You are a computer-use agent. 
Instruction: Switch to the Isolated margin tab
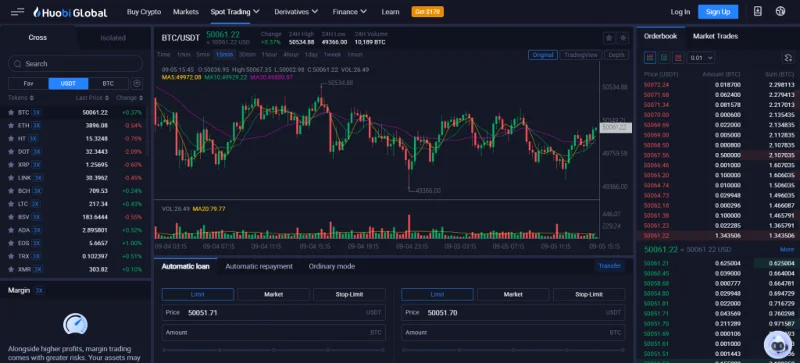(113, 38)
